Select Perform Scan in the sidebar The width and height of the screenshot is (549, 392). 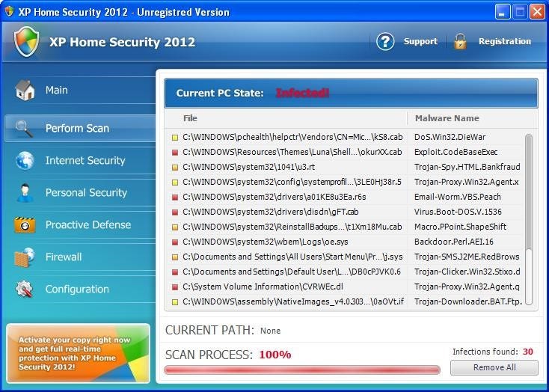click(80, 128)
